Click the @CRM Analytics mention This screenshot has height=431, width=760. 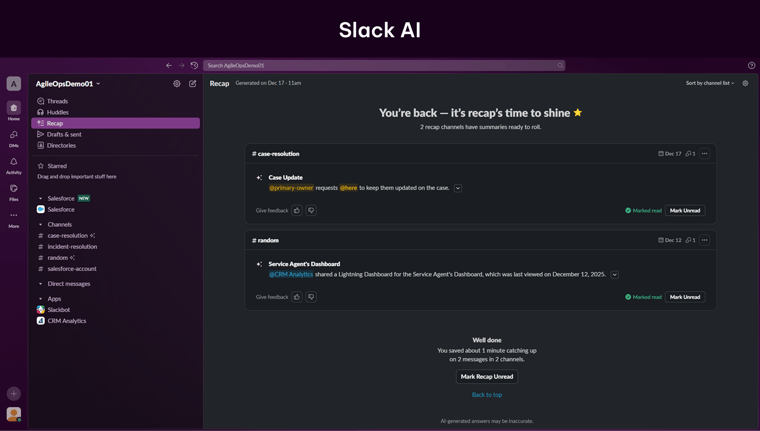(291, 274)
